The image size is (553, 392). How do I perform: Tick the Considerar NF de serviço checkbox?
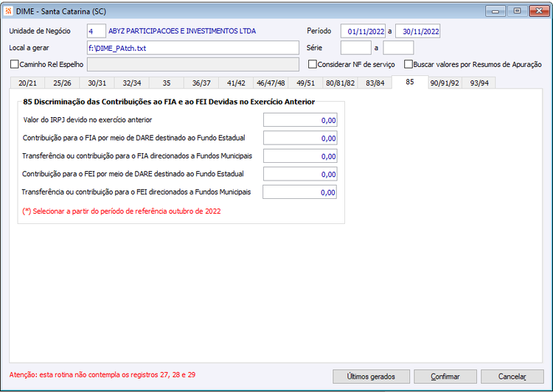(312, 64)
